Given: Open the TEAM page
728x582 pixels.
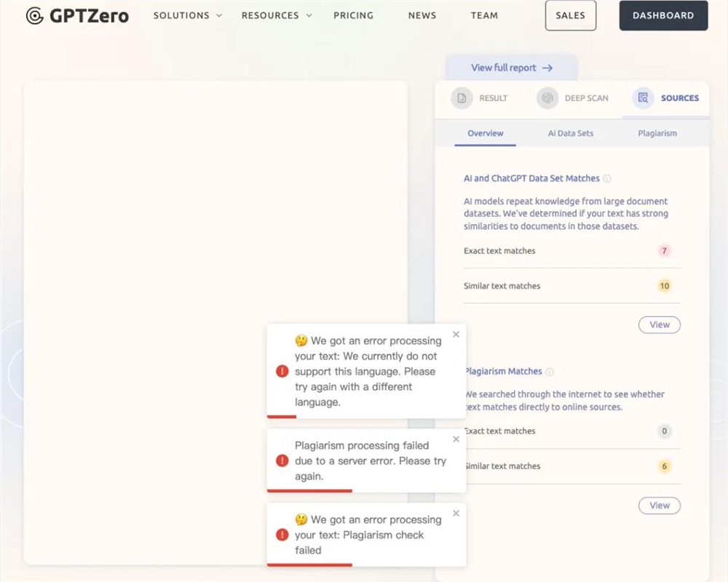Looking at the screenshot, I should pos(484,15).
